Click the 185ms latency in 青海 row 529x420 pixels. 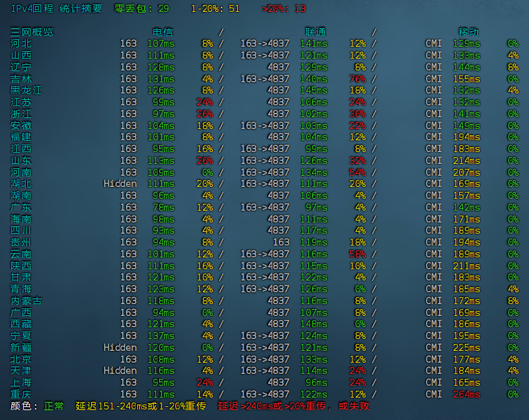(466, 289)
